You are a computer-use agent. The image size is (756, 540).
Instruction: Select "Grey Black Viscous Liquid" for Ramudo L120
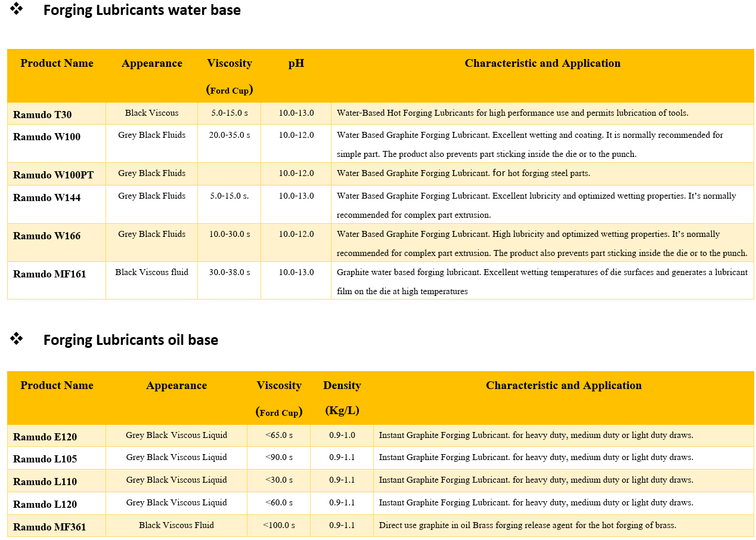pos(176,502)
